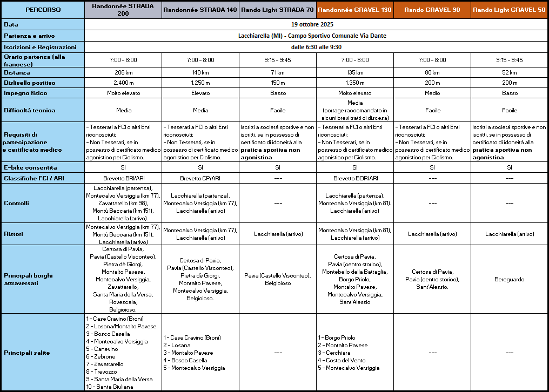Image resolution: width=549 pixels, height=392 pixels.
Task: Select the Bereguardo village cell
Action: pyautogui.click(x=509, y=279)
